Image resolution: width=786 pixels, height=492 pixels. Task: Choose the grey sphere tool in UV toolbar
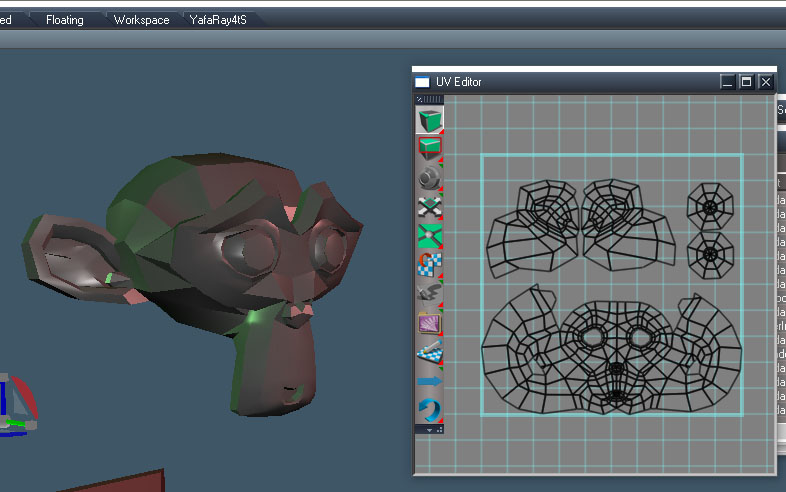pyautogui.click(x=430, y=178)
